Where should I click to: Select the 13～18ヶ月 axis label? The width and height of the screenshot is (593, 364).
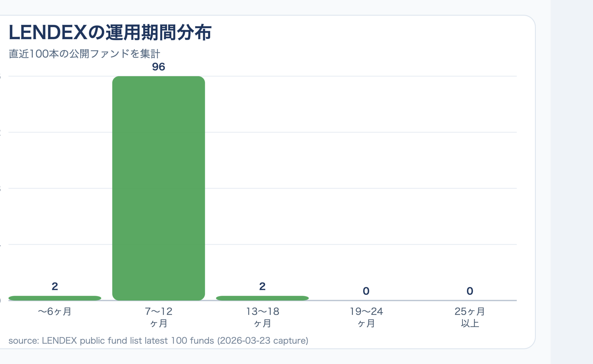(262, 317)
